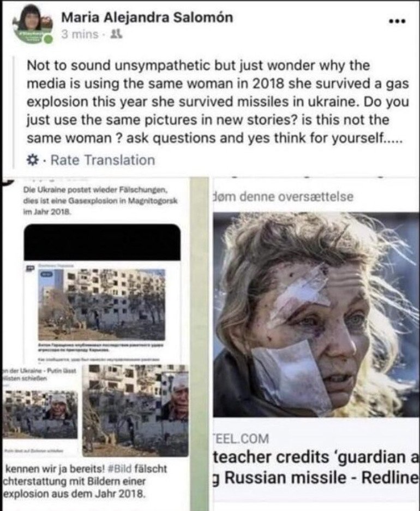Click the Bedøm denne oversættelse text
The height and width of the screenshot is (511, 420).
283,197
